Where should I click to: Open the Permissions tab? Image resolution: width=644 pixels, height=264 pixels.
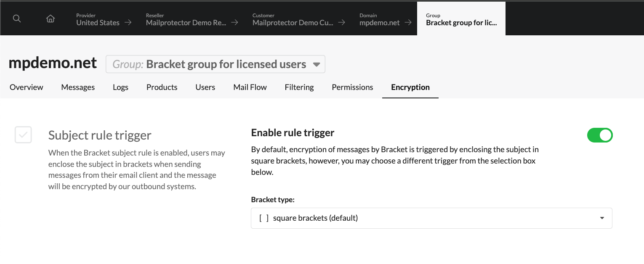coord(352,87)
